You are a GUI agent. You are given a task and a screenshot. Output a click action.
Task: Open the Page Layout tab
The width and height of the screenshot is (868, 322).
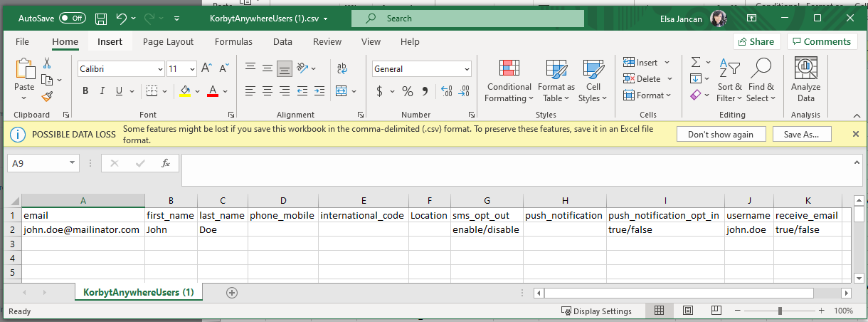coord(168,42)
